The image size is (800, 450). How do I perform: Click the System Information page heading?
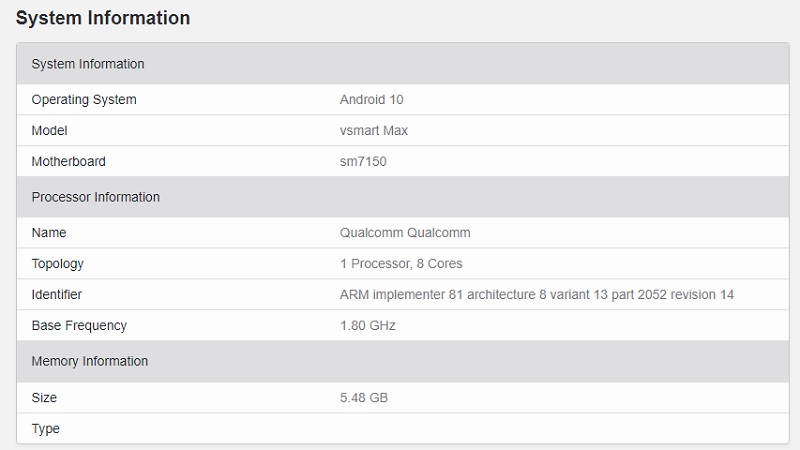coord(103,18)
